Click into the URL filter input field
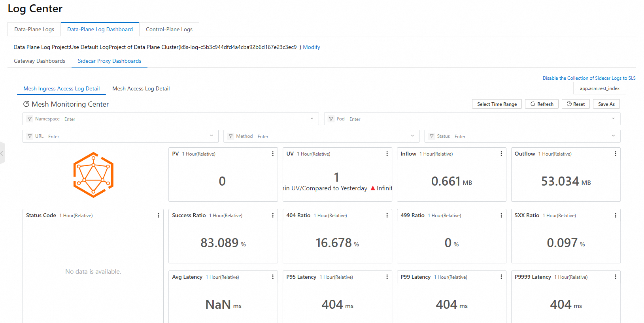 [x=127, y=136]
